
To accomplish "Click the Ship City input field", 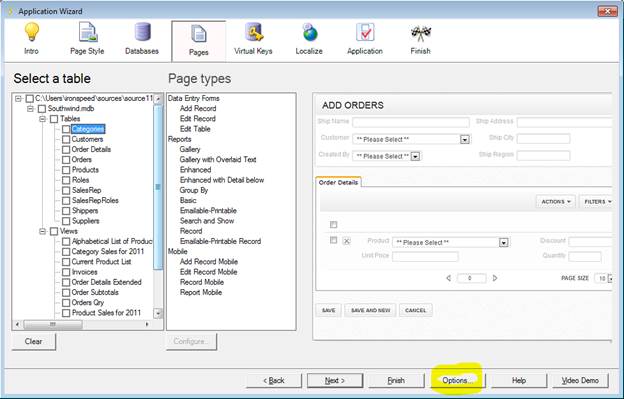I will pyautogui.click(x=543, y=138).
